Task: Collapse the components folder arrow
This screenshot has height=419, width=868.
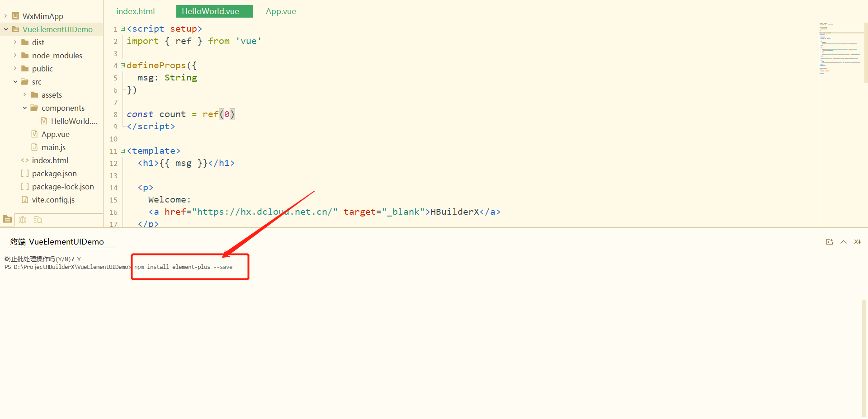Action: point(24,108)
